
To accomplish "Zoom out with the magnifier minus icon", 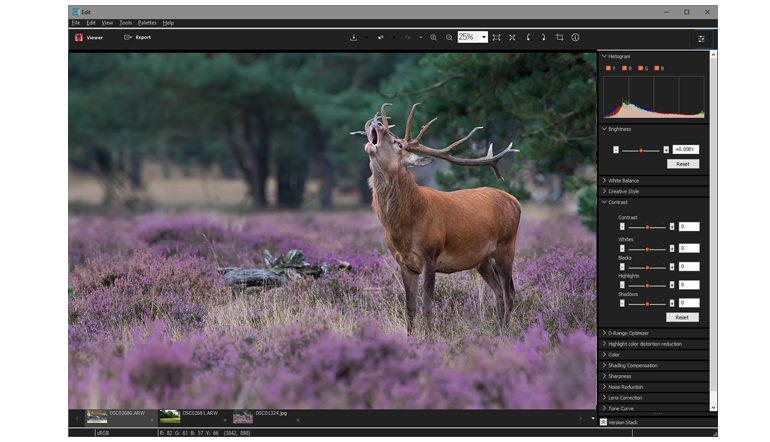I will [x=449, y=37].
